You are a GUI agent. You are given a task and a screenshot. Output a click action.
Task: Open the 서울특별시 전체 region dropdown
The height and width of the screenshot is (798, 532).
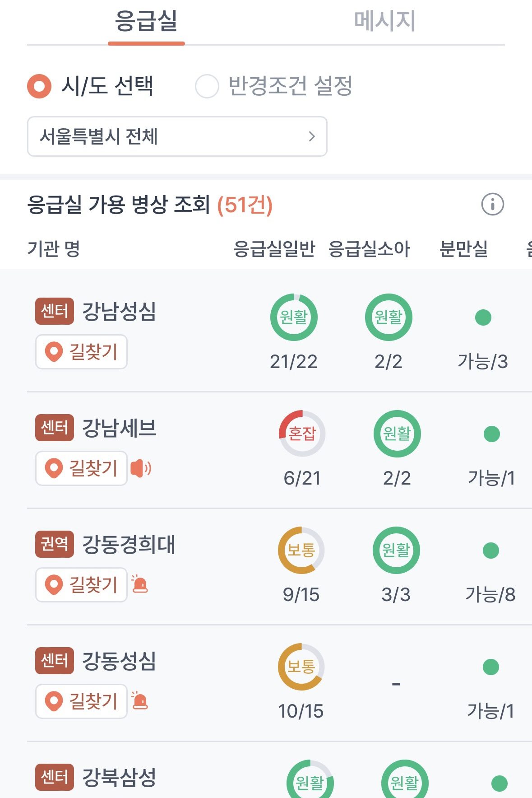(177, 136)
